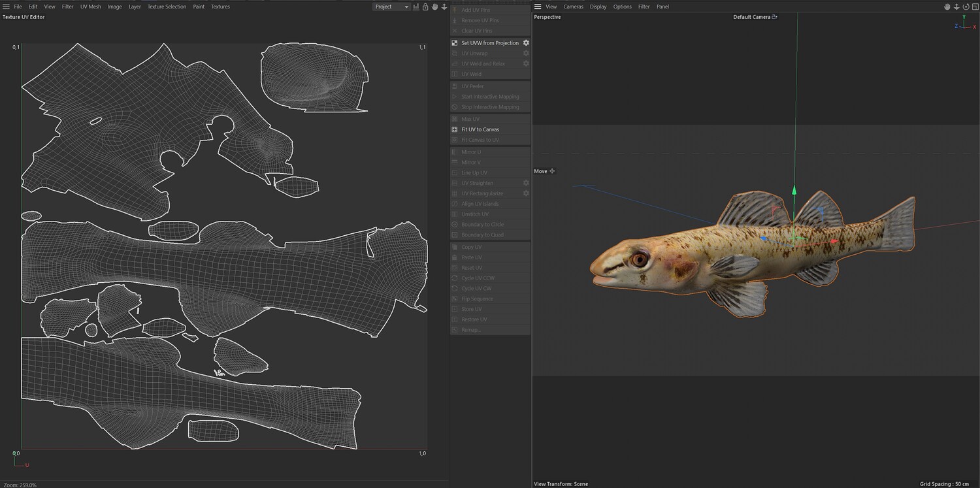
Task: Click the viewport rotate camera icon
Action: coord(965,7)
